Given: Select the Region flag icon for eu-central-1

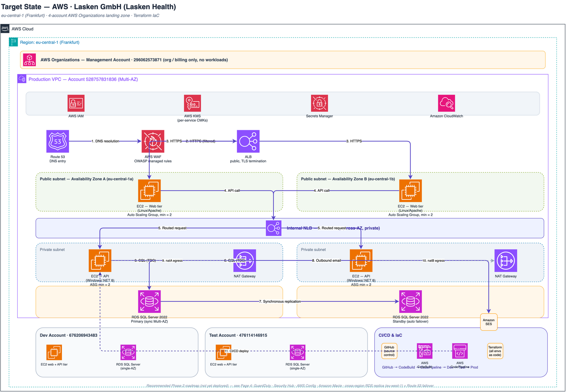Looking at the screenshot, I should point(13,42).
